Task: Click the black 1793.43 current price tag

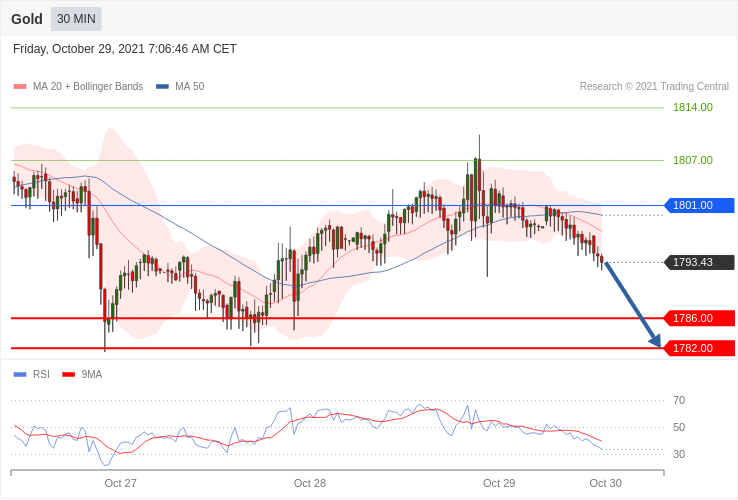Action: point(699,262)
